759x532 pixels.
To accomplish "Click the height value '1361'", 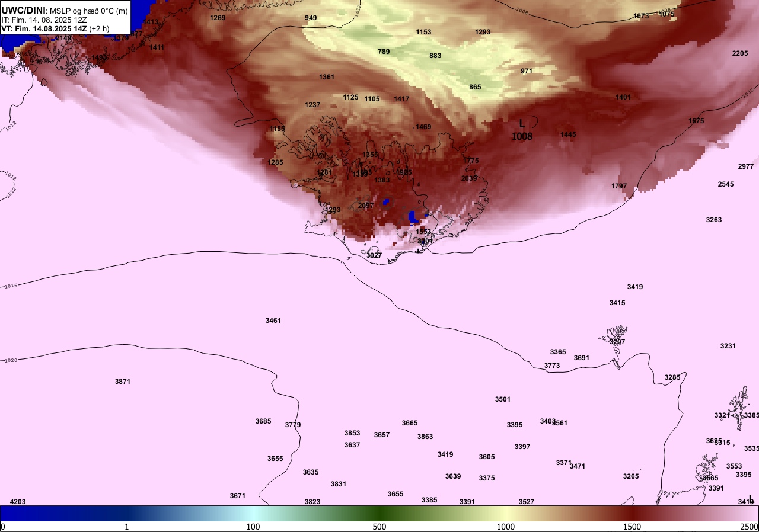I will click(327, 77).
